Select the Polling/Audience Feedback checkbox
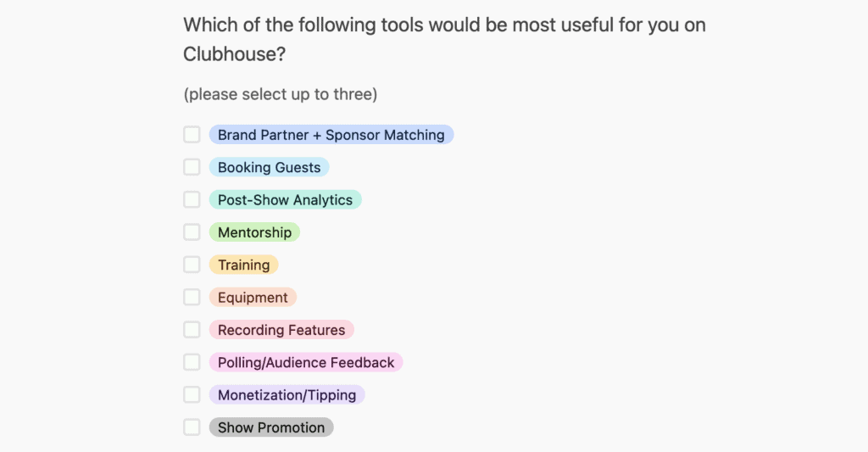Screen dimensions: 868x452 (192, 362)
